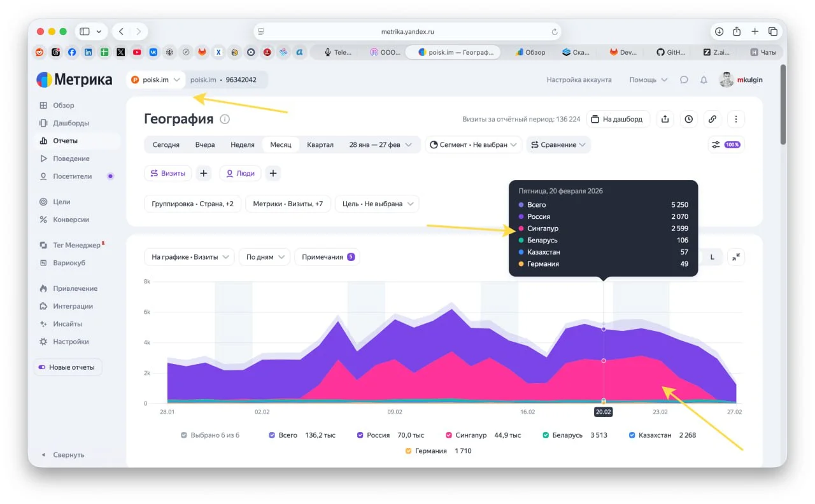Image resolution: width=815 pixels, height=504 pixels.
Task: Click the export report icon
Action: coord(665,119)
